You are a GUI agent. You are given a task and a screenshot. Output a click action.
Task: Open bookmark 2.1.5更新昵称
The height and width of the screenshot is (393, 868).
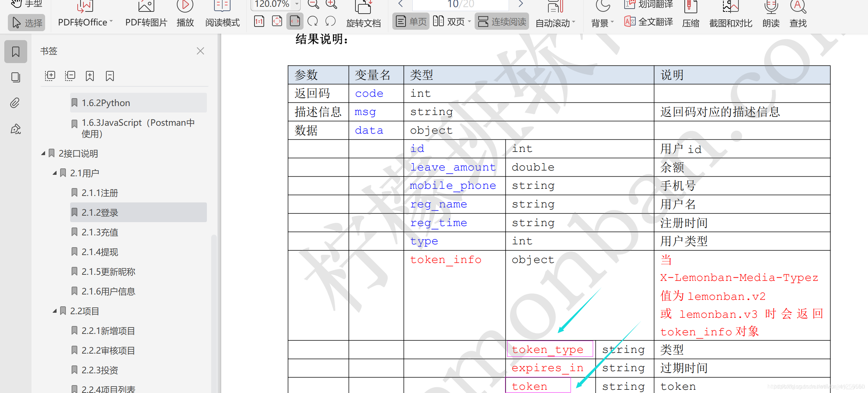[x=138, y=272]
